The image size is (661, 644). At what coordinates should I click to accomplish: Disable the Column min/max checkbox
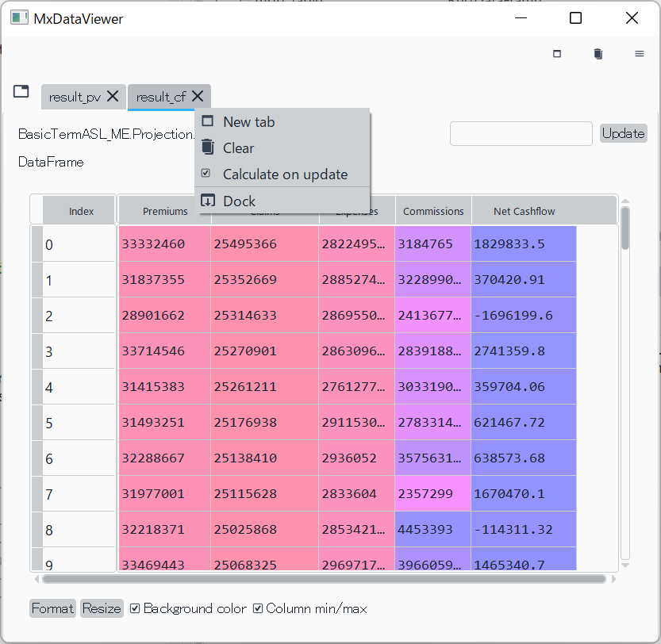(x=258, y=608)
